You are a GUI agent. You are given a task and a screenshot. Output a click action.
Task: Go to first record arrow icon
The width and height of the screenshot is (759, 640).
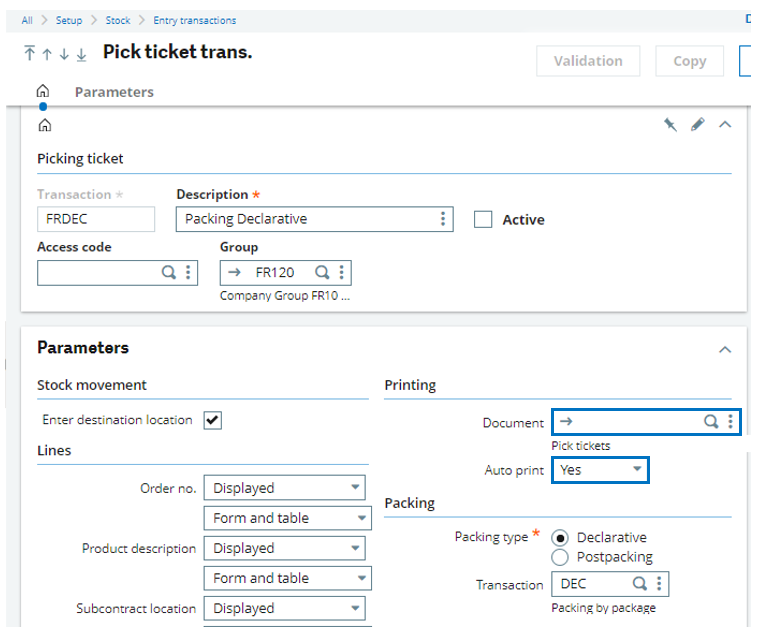click(30, 54)
